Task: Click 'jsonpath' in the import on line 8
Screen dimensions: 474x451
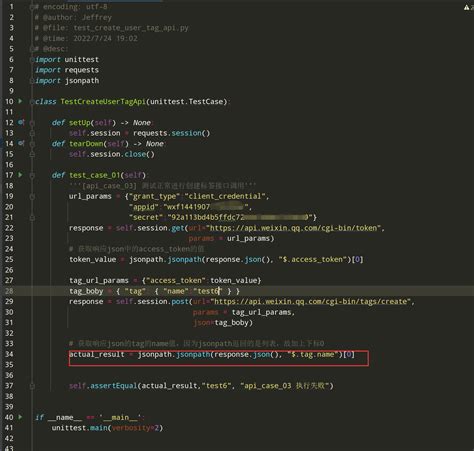Action: click(82, 81)
